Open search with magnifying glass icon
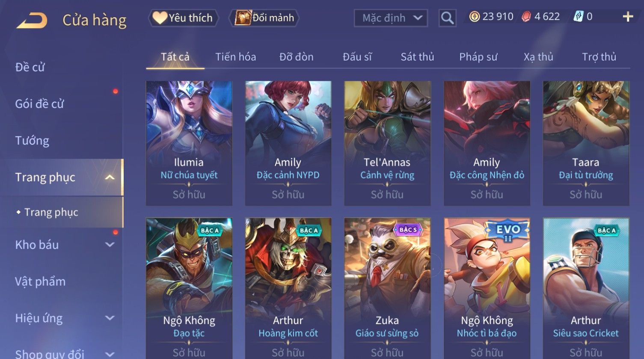Viewport: 644px width, 359px height. 447,18
